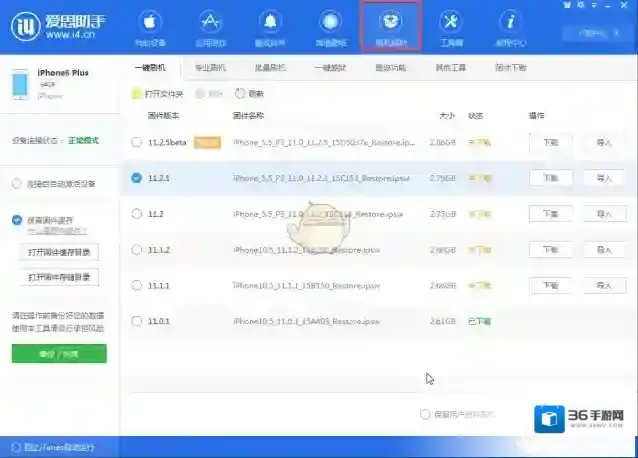Click the 2.86GB size of 11.2.5beta
Image resolution: width=638 pixels, height=458 pixels.
coord(443,142)
